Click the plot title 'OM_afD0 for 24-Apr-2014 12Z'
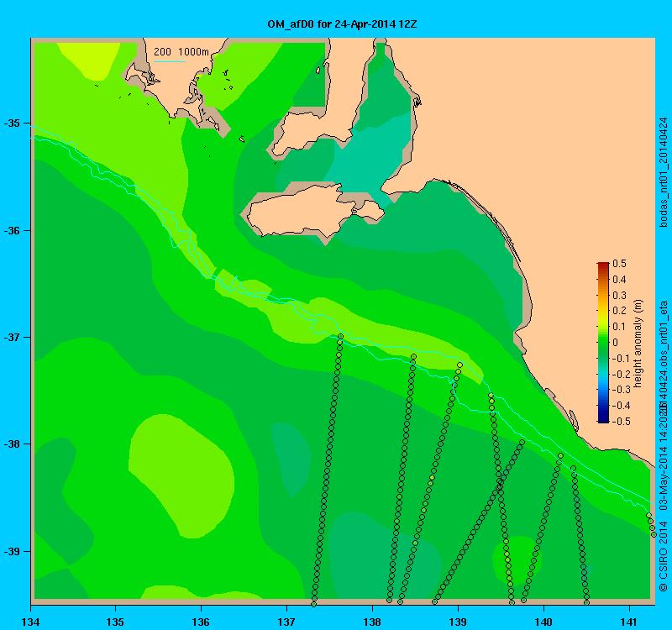Viewport: 672px width, 630px height. click(342, 24)
